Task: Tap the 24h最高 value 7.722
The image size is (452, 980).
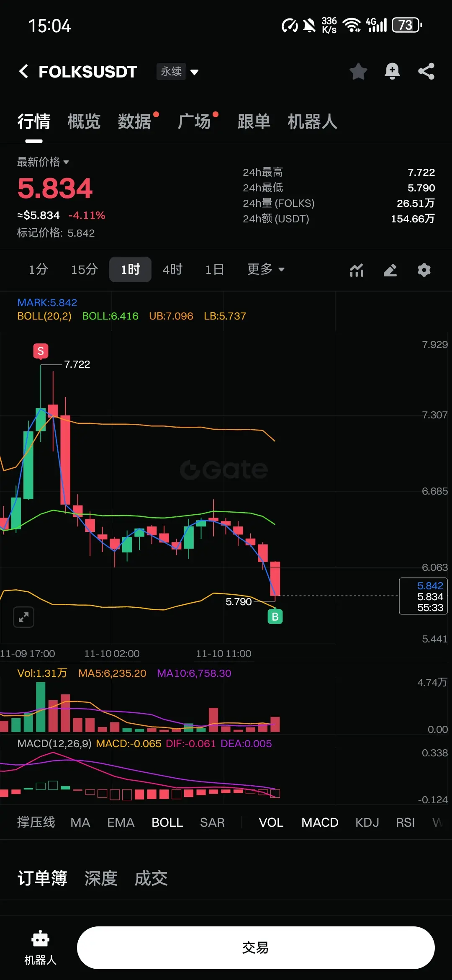Action: coord(421,172)
